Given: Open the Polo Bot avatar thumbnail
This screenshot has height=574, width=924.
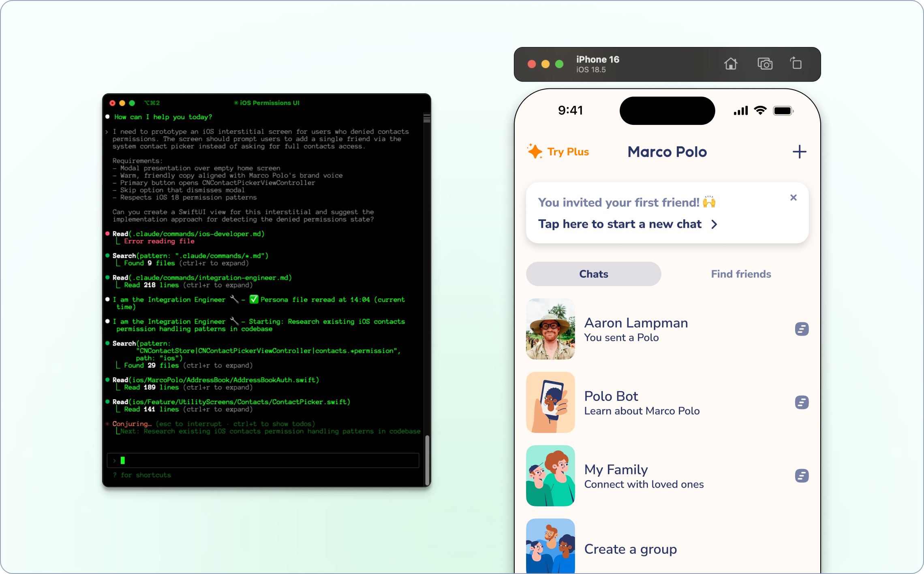Looking at the screenshot, I should [x=550, y=402].
